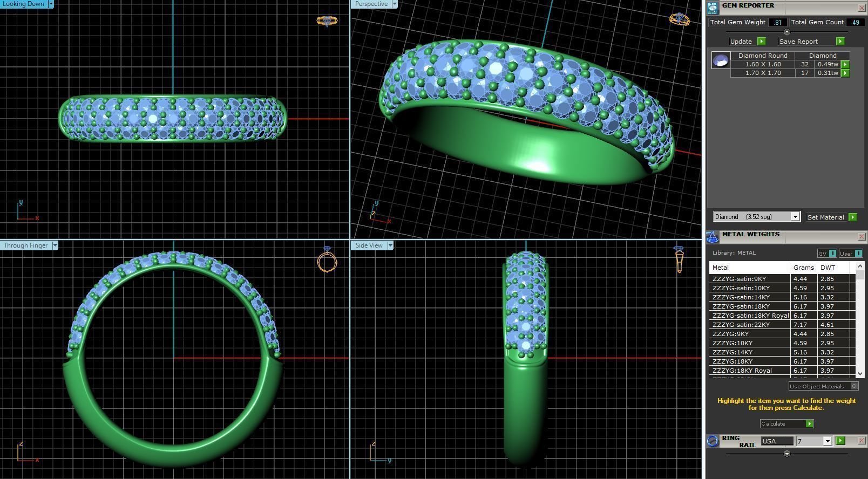Close the Gem Reporter panel
The height and width of the screenshot is (479, 868).
862,8
